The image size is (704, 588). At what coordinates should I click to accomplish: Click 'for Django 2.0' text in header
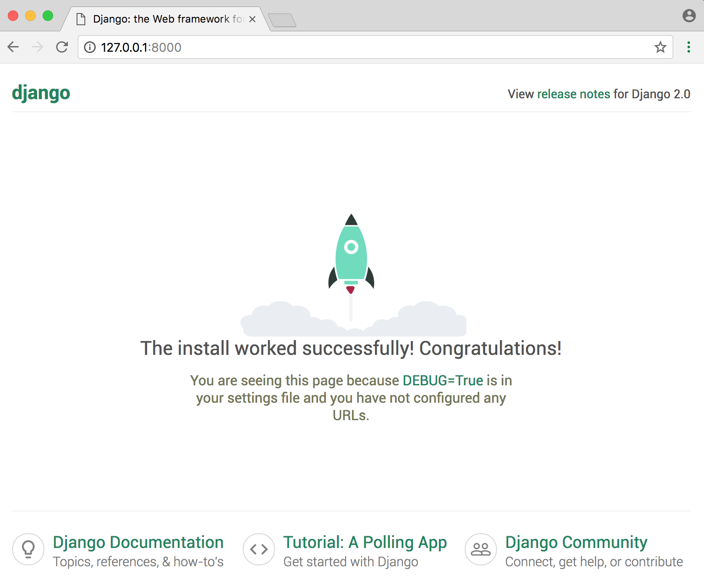(652, 94)
